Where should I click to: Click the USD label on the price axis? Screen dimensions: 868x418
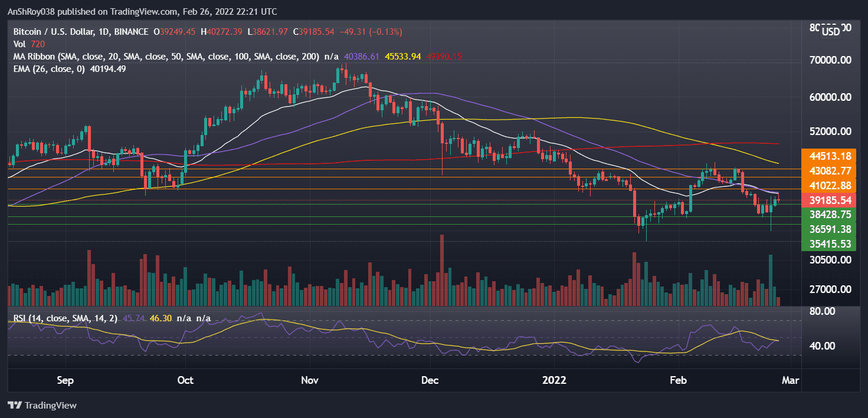click(831, 32)
